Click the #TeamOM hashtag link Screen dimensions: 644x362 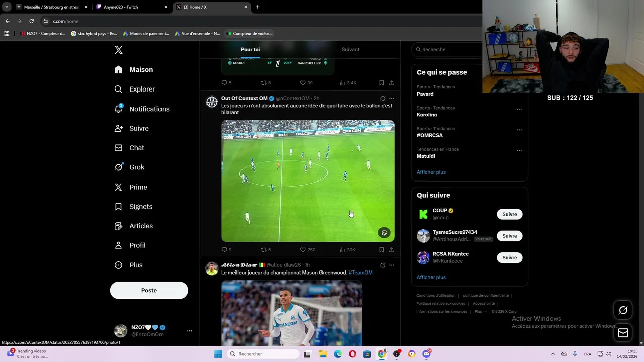[360, 273]
